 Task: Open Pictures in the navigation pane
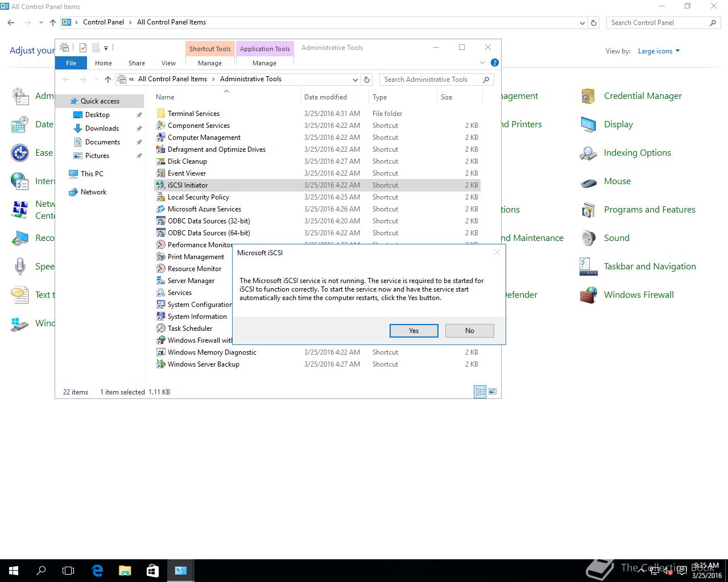pyautogui.click(x=97, y=156)
